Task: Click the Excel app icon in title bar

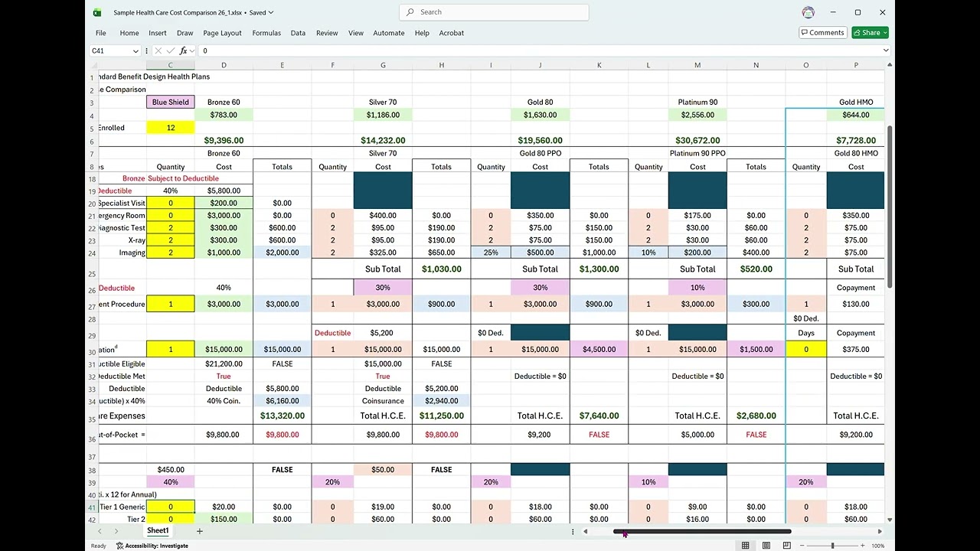Action: [x=97, y=12]
